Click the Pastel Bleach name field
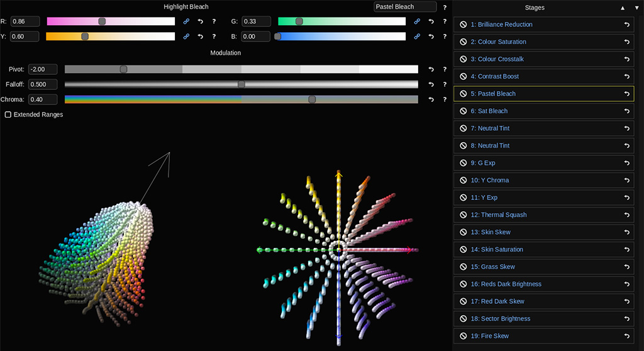Screen dimensions: 644x351 [405, 6]
